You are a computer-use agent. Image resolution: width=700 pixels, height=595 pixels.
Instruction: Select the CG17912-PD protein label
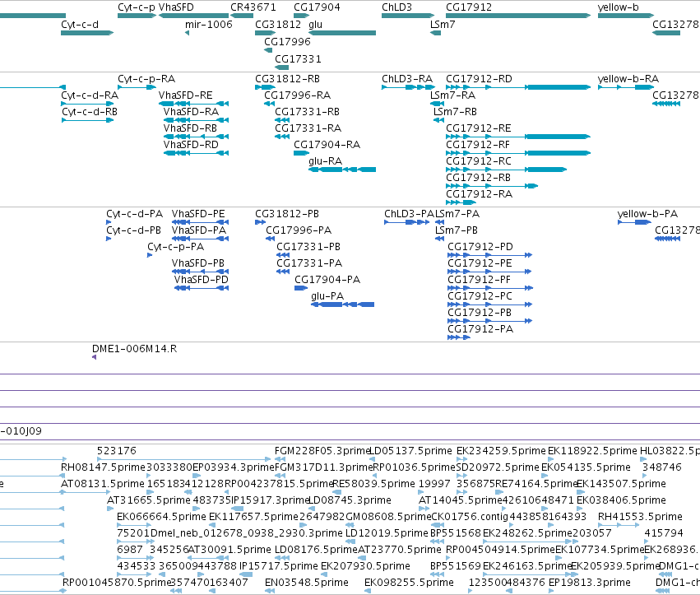pyautogui.click(x=480, y=247)
